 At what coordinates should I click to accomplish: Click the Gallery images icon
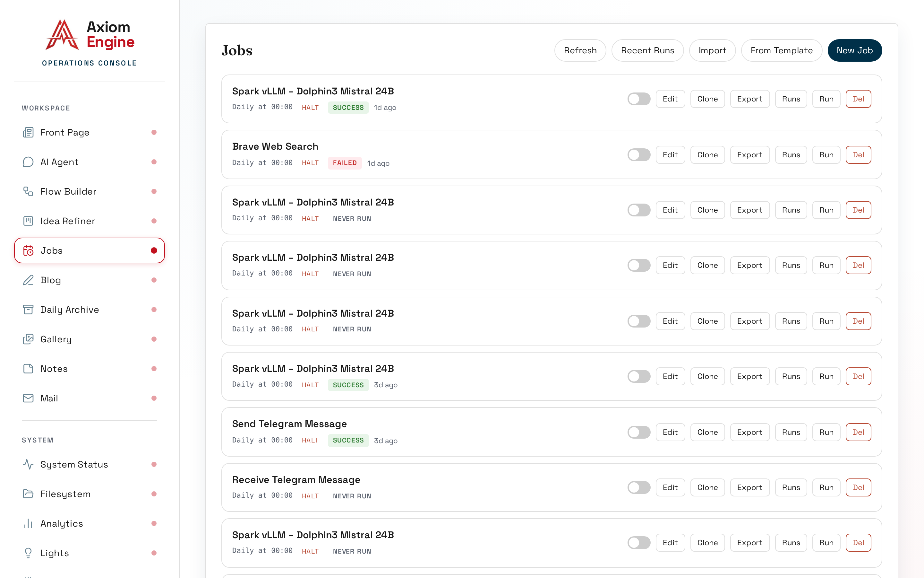pyautogui.click(x=28, y=339)
